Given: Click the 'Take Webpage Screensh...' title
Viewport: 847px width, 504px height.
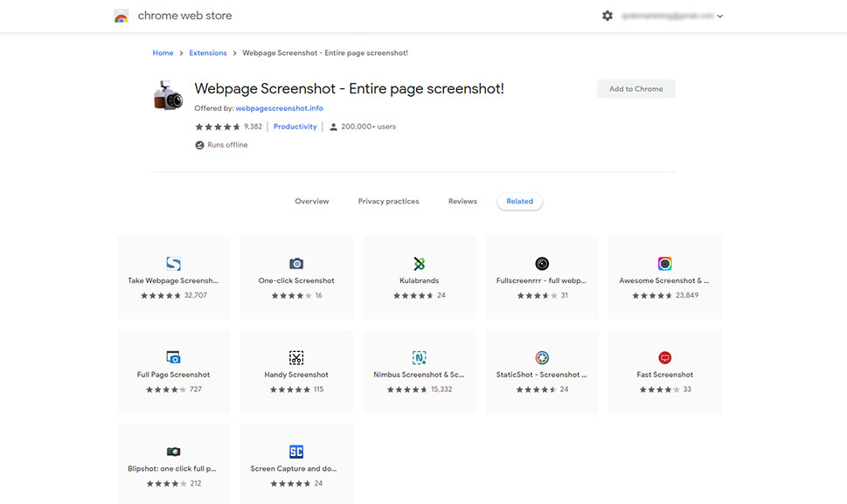Looking at the screenshot, I should click(x=173, y=280).
